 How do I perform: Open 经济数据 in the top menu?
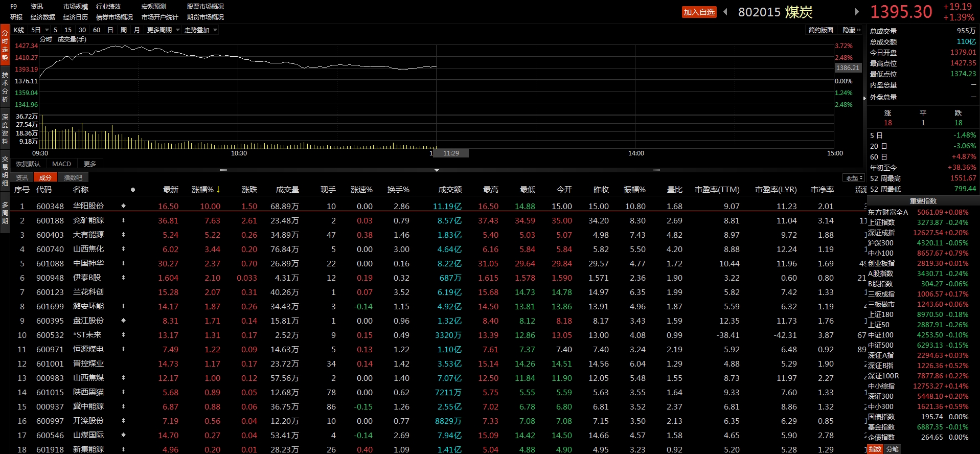(43, 17)
